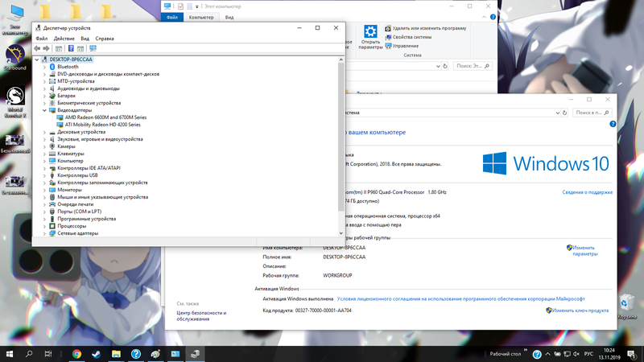Click the Help icon in Device Manager toolbar
Image resolution: width=644 pixels, height=362 pixels.
(71, 48)
